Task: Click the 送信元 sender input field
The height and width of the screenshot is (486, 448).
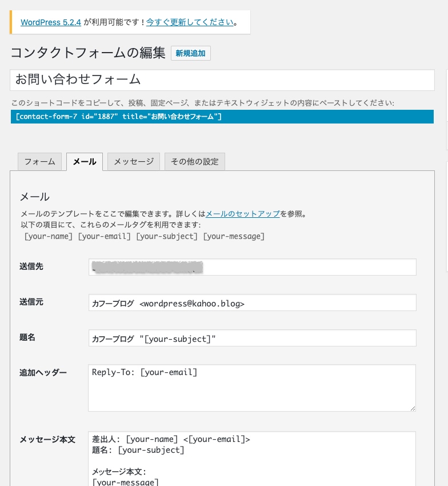Action: (252, 303)
